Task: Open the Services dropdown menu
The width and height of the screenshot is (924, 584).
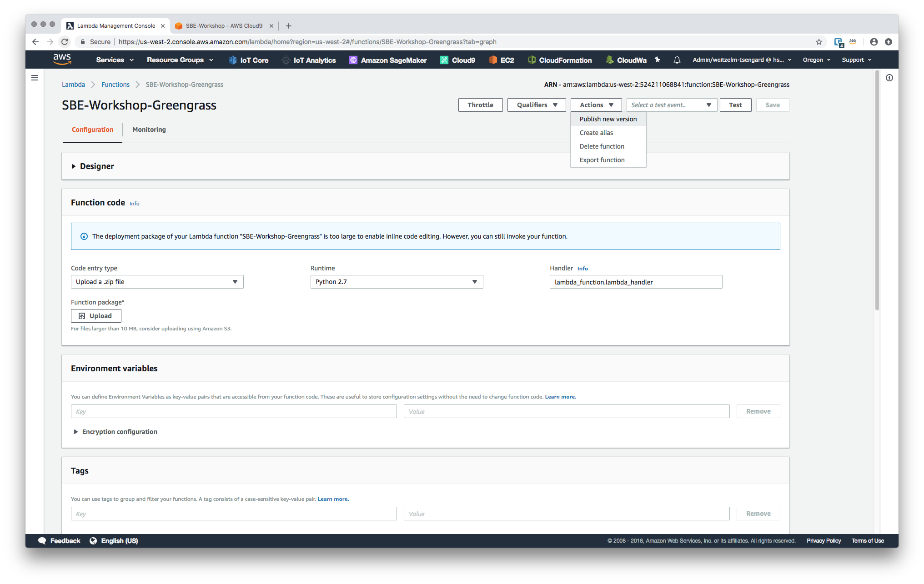Action: 115,60
